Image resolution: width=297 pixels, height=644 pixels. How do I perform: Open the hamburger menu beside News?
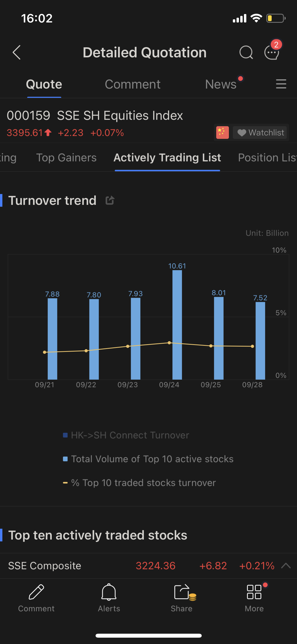[x=281, y=84]
